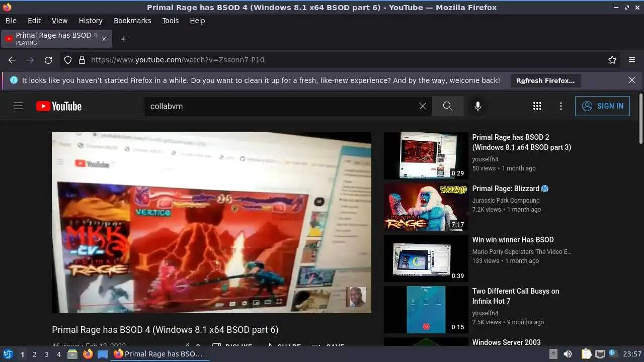Open the system start menu

pos(8,354)
